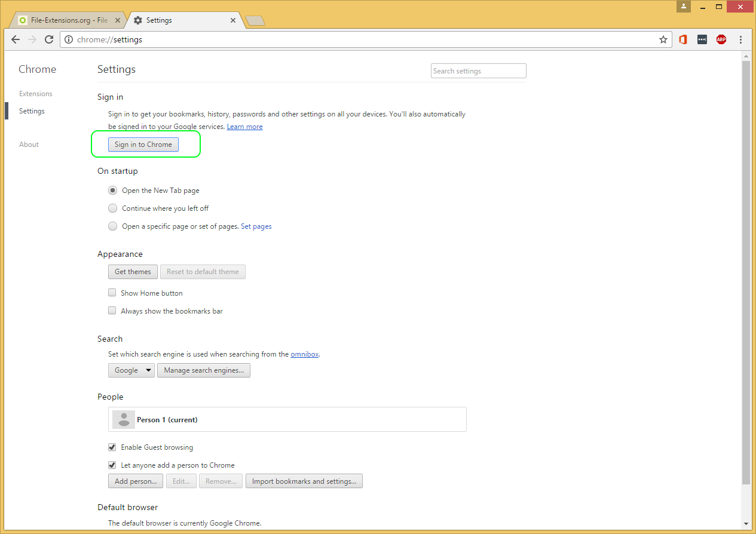Open the Extensions page from sidebar
The width and height of the screenshot is (756, 534).
35,94
